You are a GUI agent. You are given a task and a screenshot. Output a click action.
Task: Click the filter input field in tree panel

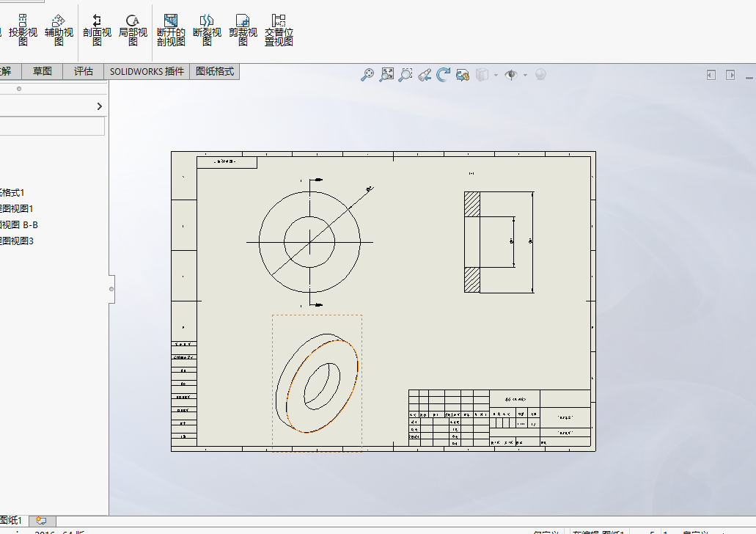[x=52, y=126]
